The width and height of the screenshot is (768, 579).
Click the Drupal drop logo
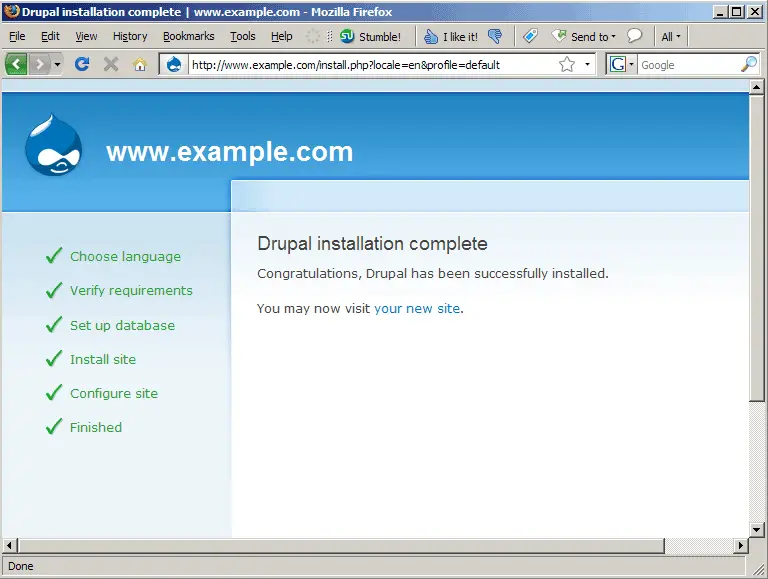pyautogui.click(x=53, y=145)
